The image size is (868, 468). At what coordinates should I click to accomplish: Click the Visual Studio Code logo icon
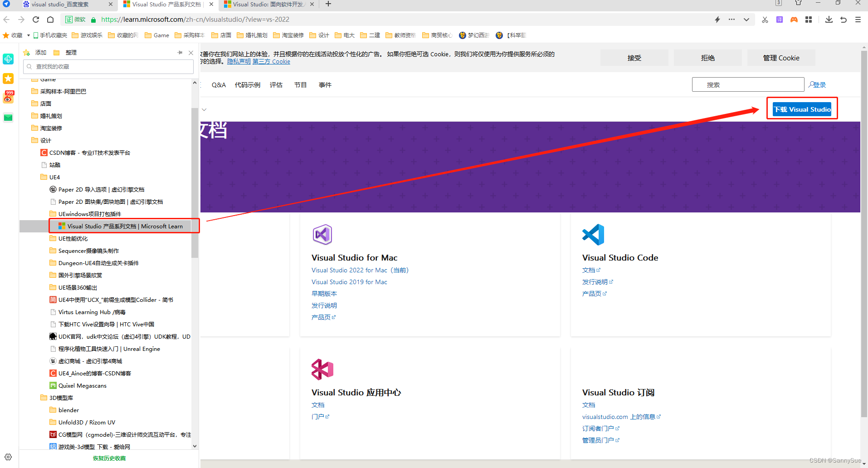click(x=593, y=235)
